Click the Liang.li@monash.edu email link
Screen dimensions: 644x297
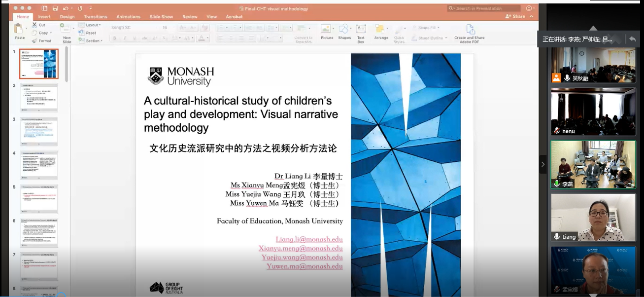tap(309, 239)
